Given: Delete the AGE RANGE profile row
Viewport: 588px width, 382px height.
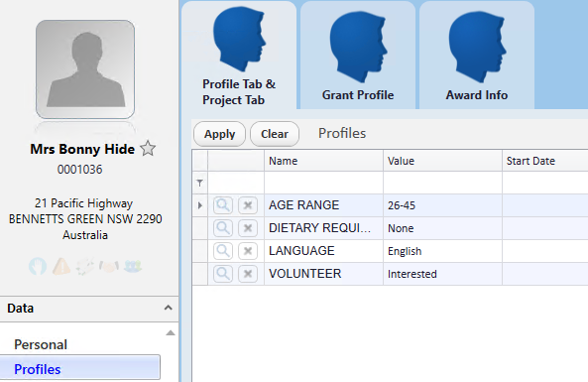Looking at the screenshot, I should click(x=248, y=205).
